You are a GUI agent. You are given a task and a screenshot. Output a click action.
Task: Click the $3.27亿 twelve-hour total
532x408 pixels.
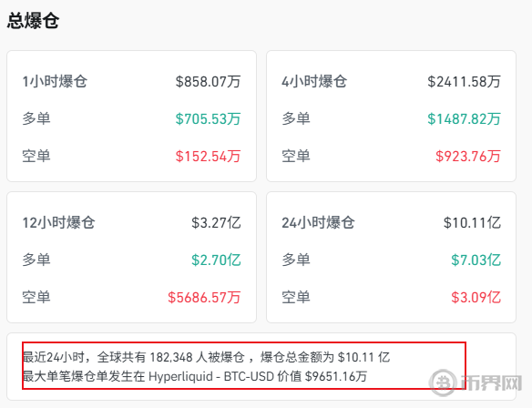216,223
